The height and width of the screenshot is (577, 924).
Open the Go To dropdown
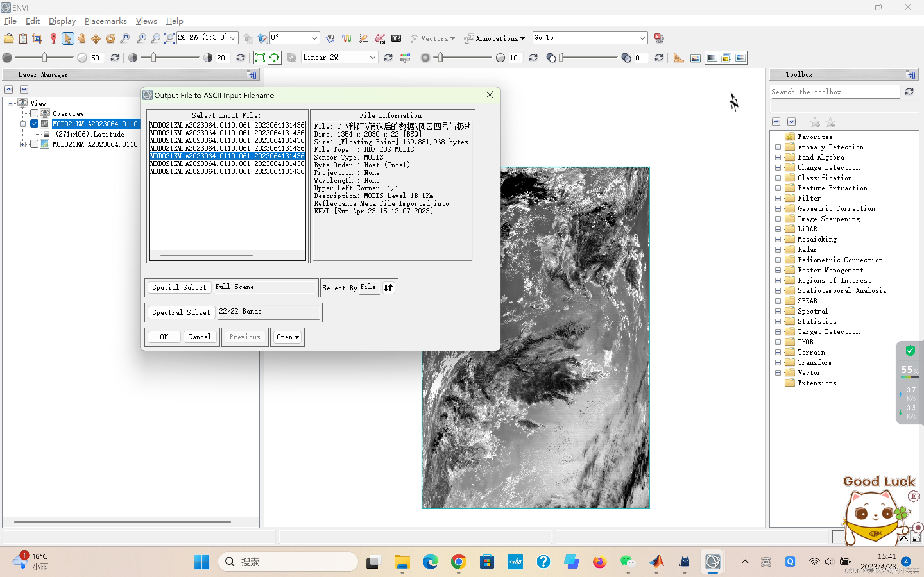642,38
